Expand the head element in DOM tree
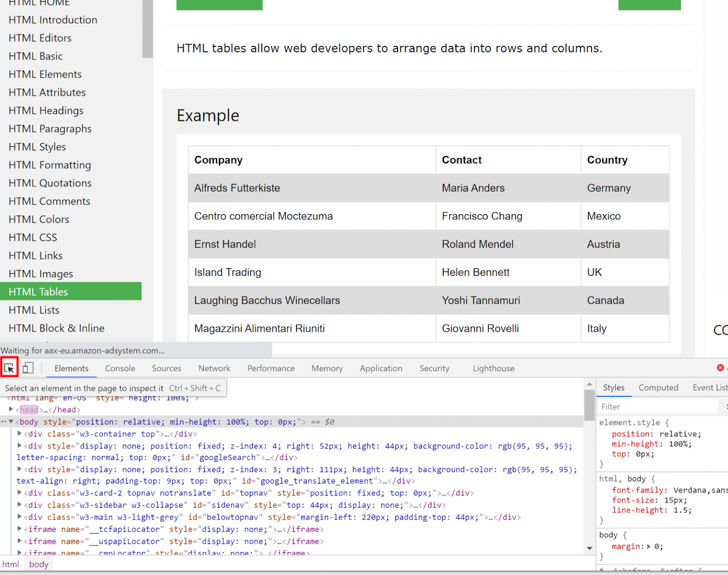 coord(11,410)
